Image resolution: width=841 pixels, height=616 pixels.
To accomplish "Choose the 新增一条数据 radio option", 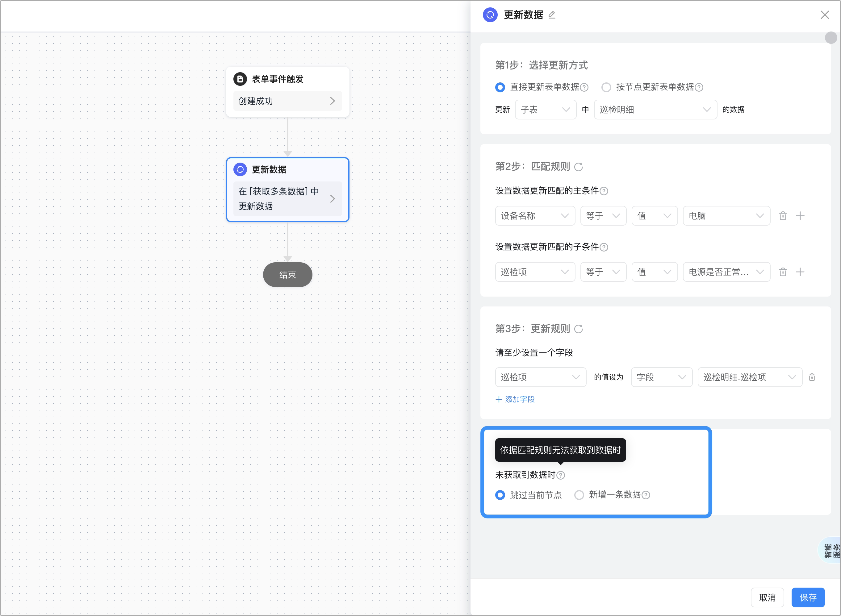I will coord(579,495).
